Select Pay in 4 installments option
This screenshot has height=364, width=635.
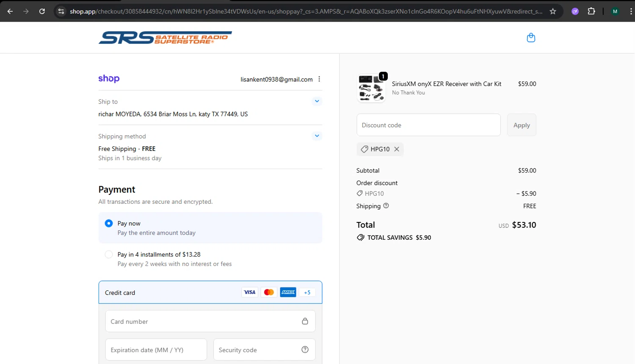point(109,255)
